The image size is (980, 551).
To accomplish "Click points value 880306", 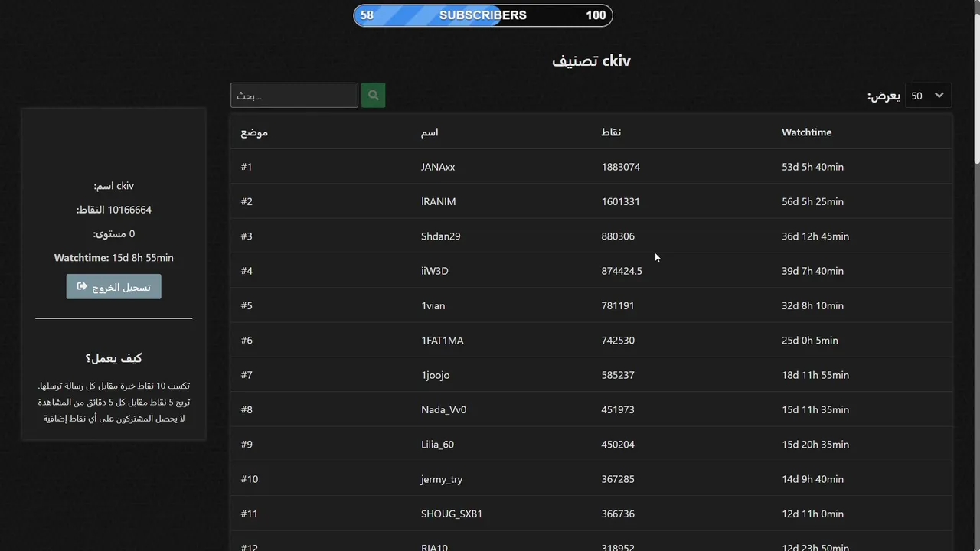I will coord(618,236).
